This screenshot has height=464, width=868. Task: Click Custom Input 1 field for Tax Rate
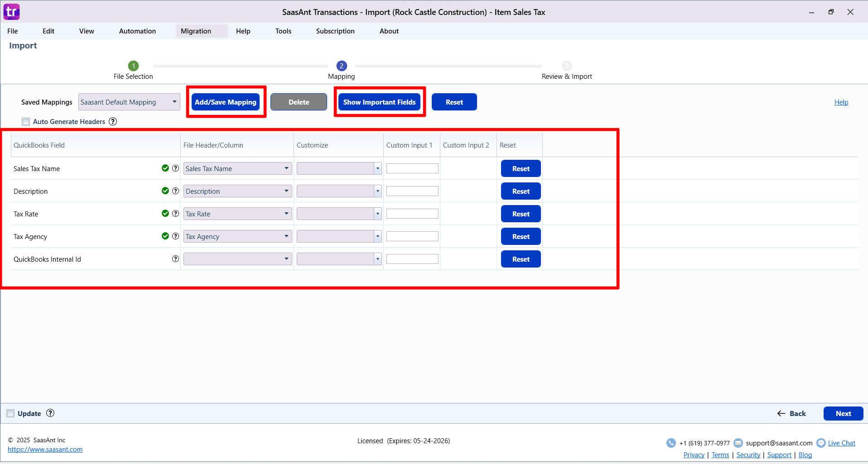412,214
